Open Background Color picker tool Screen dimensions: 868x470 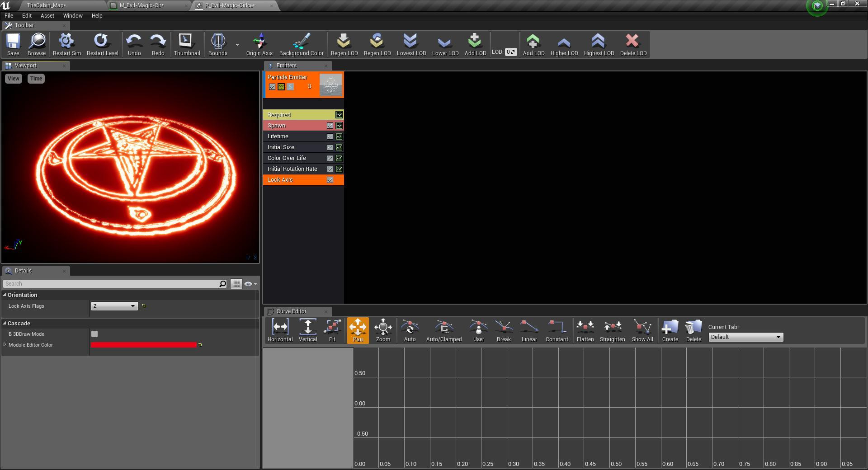(x=302, y=44)
